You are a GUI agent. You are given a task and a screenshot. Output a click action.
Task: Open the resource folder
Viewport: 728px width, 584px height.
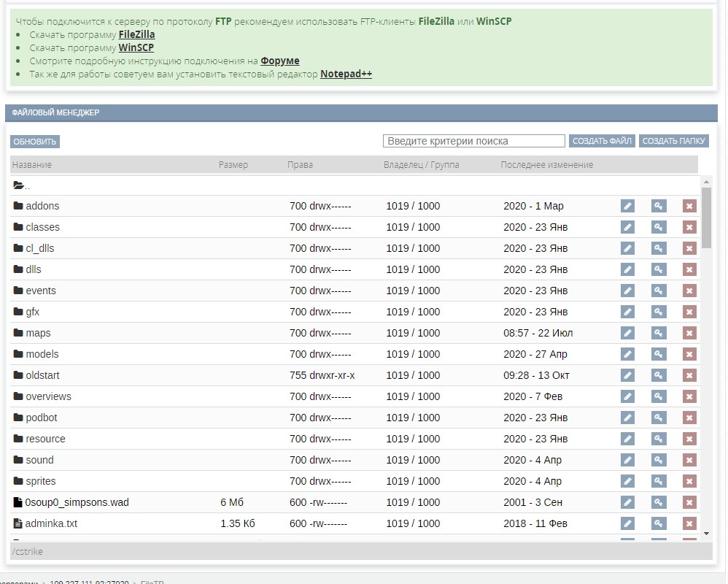click(x=45, y=439)
